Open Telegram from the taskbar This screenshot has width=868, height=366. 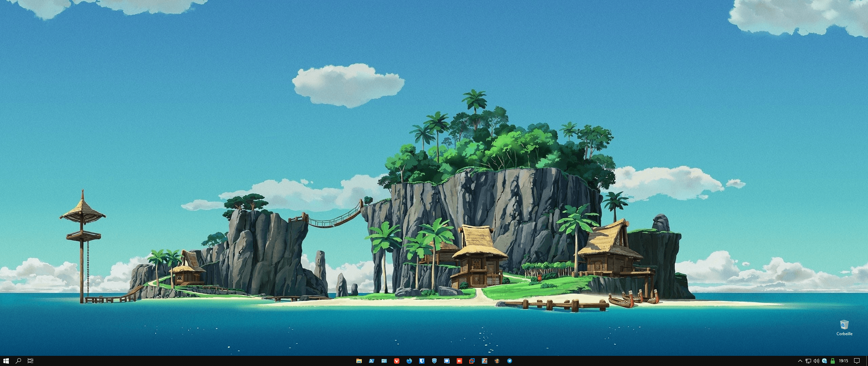[x=509, y=361]
